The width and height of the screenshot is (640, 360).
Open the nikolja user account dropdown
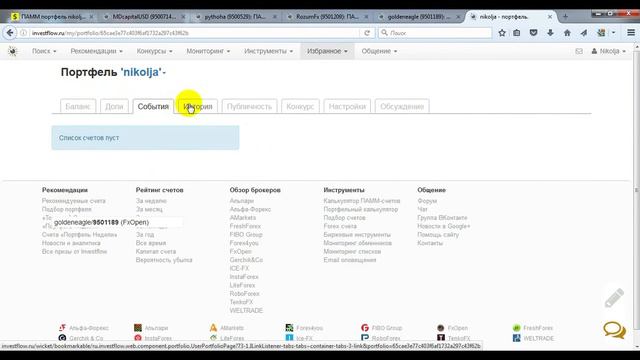tap(608, 51)
